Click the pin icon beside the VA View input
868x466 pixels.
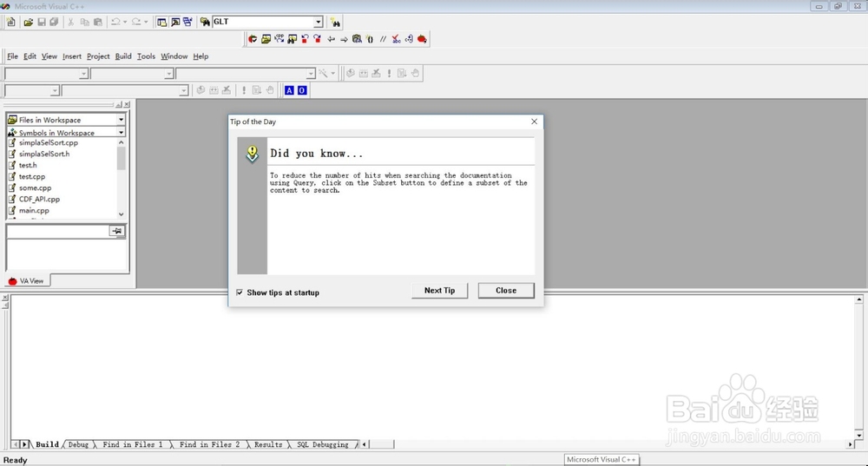[117, 231]
